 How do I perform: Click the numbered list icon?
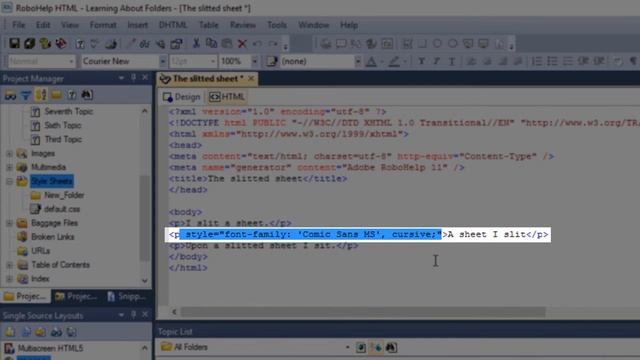537,61
